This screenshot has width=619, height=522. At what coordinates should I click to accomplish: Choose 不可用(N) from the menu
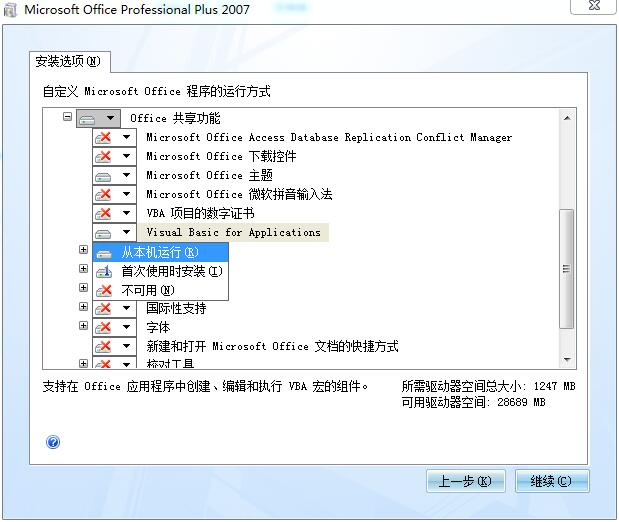pos(161,290)
